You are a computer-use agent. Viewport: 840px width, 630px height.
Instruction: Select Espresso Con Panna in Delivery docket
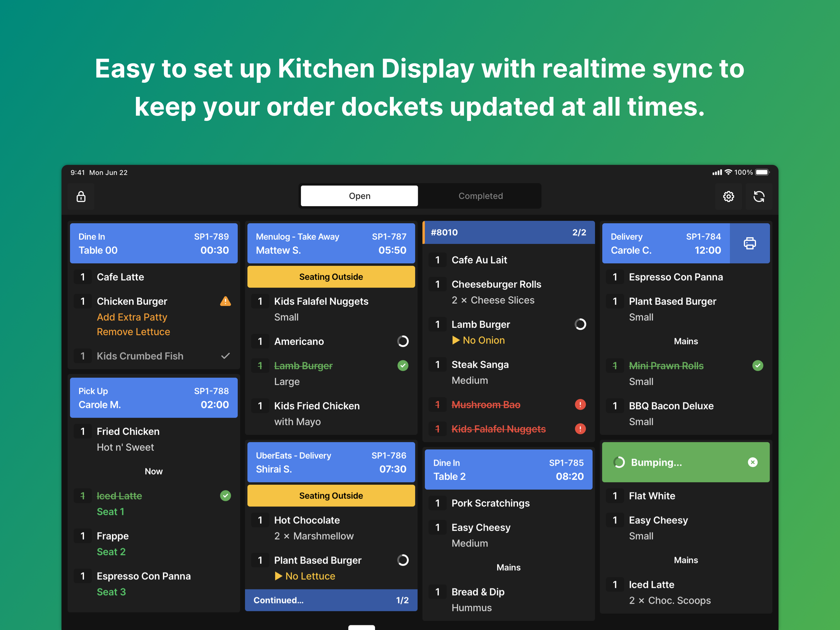coord(686,277)
